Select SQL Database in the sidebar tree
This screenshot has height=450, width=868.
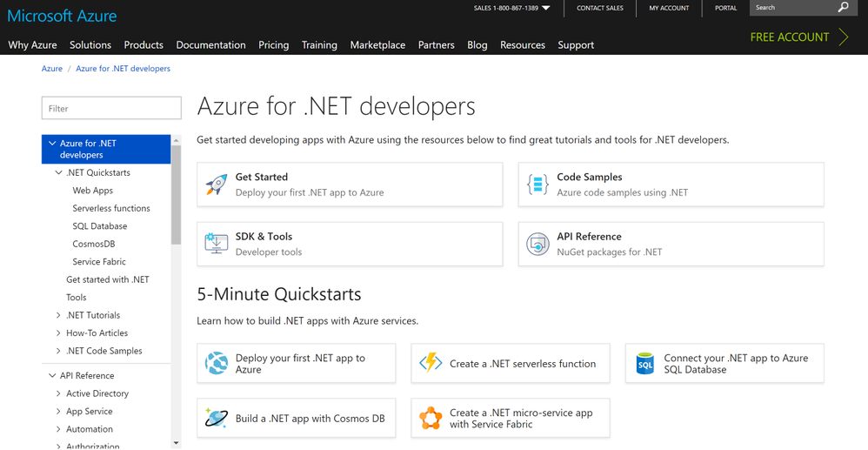[x=100, y=225]
